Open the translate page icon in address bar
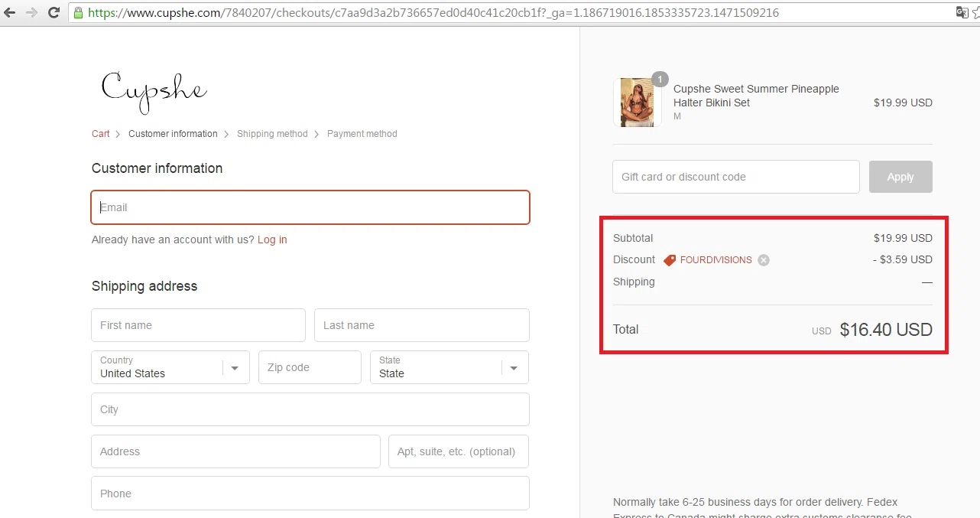980x518 pixels. pos(962,12)
